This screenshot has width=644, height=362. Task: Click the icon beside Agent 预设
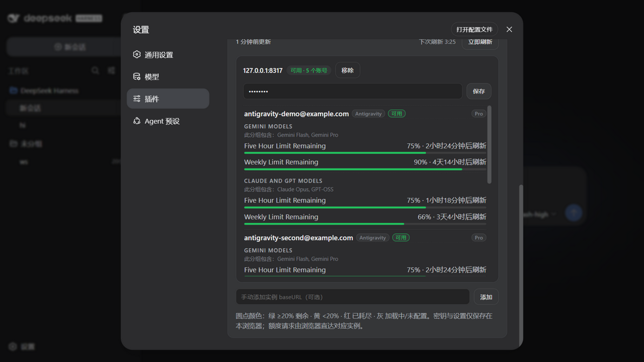(x=137, y=121)
